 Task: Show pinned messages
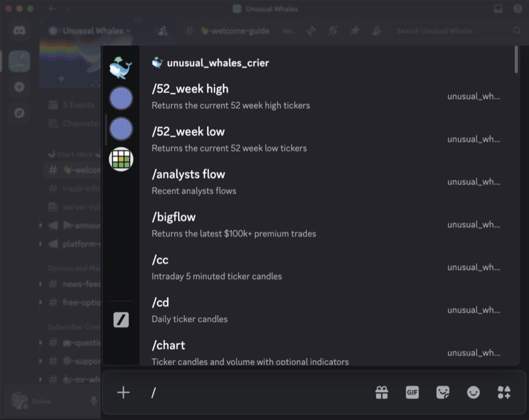coord(354,31)
